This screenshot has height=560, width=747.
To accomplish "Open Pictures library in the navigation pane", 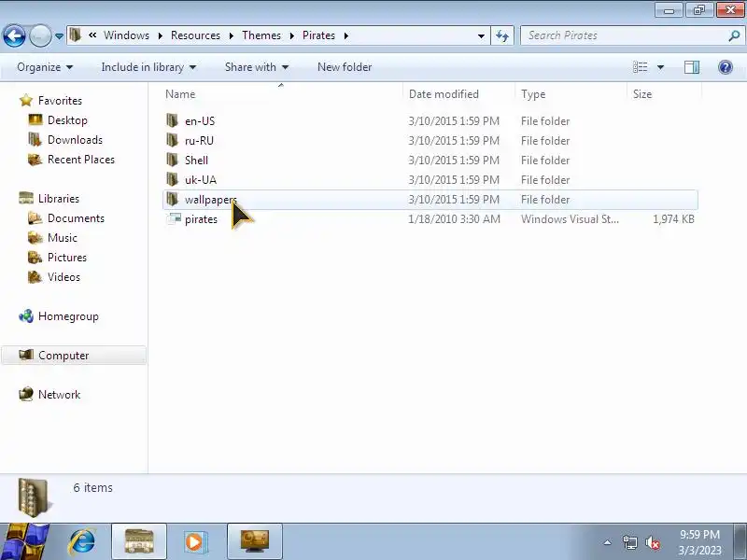I will 66,258.
